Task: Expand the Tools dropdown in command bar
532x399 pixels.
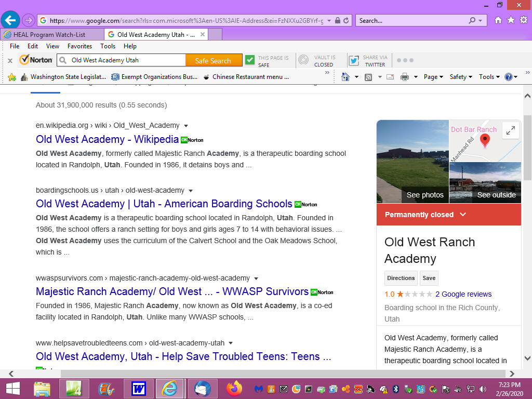Action: pos(489,77)
